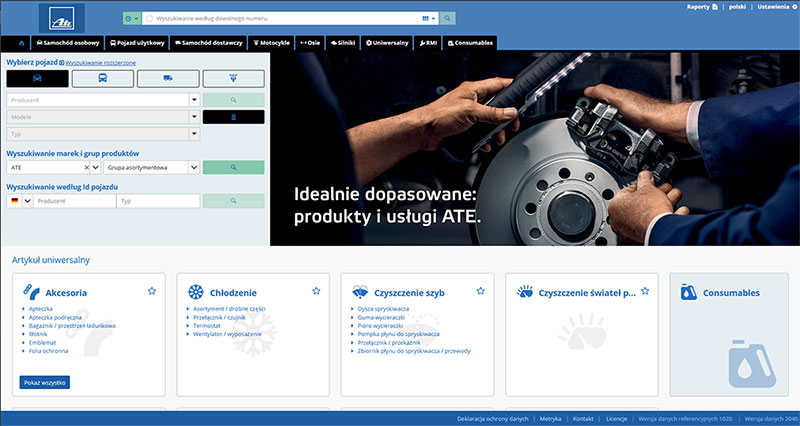Open the Licencje footer link
Image resolution: width=800 pixels, height=426 pixels.
(x=616, y=419)
